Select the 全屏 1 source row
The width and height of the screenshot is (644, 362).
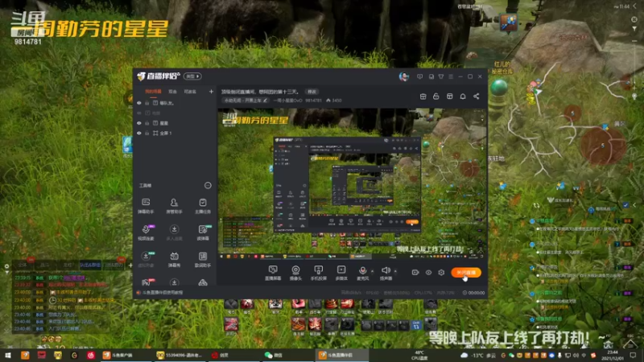coord(175,133)
